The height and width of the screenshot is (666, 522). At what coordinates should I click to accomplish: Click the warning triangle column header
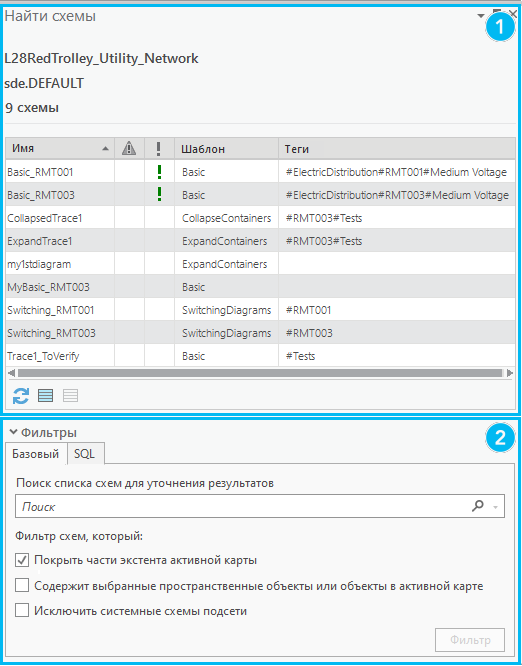point(129,149)
